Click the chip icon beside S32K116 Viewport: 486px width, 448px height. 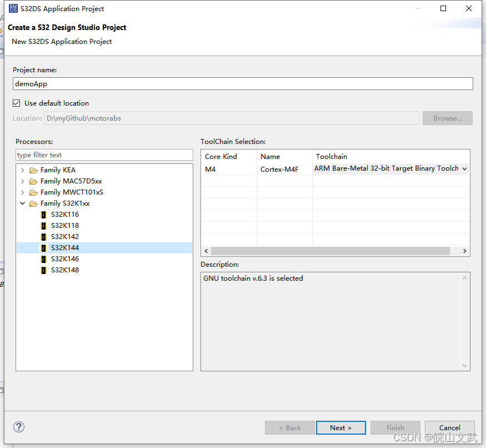click(x=44, y=215)
